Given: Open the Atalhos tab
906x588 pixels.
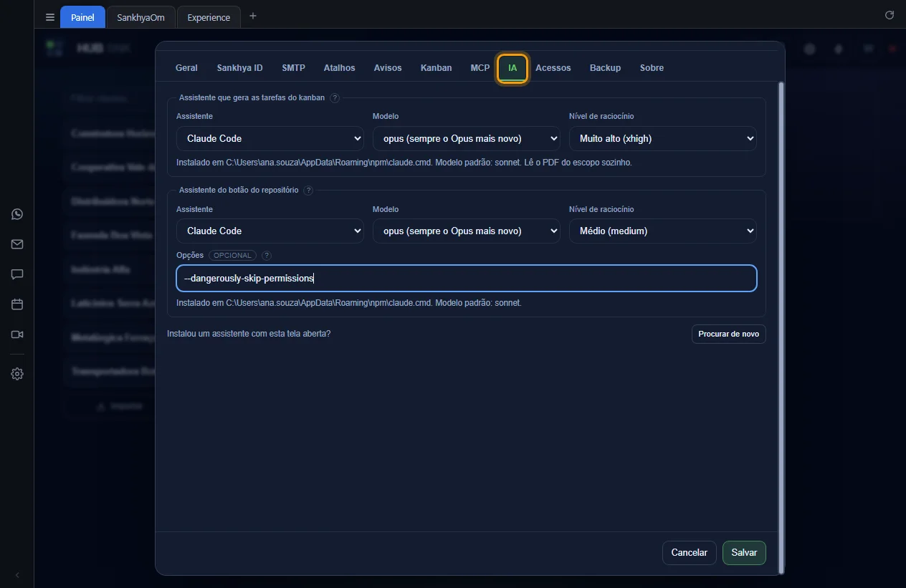Looking at the screenshot, I should click(340, 68).
